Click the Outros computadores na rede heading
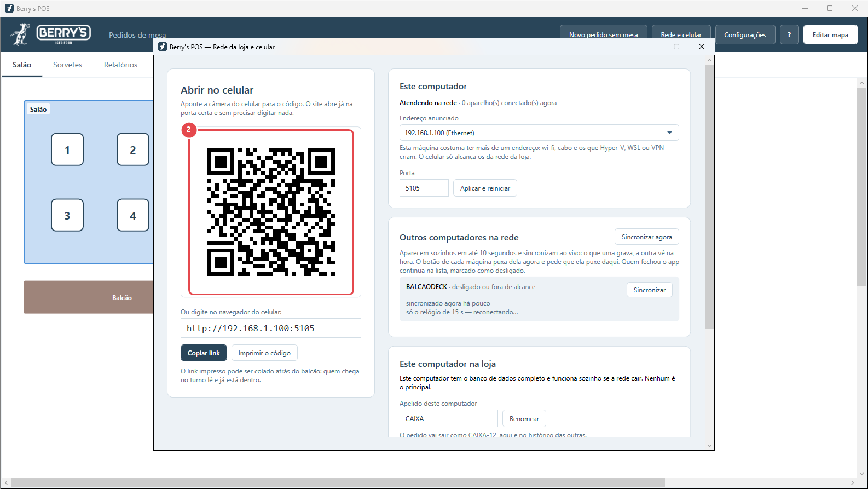The width and height of the screenshot is (868, 489). [x=459, y=237]
